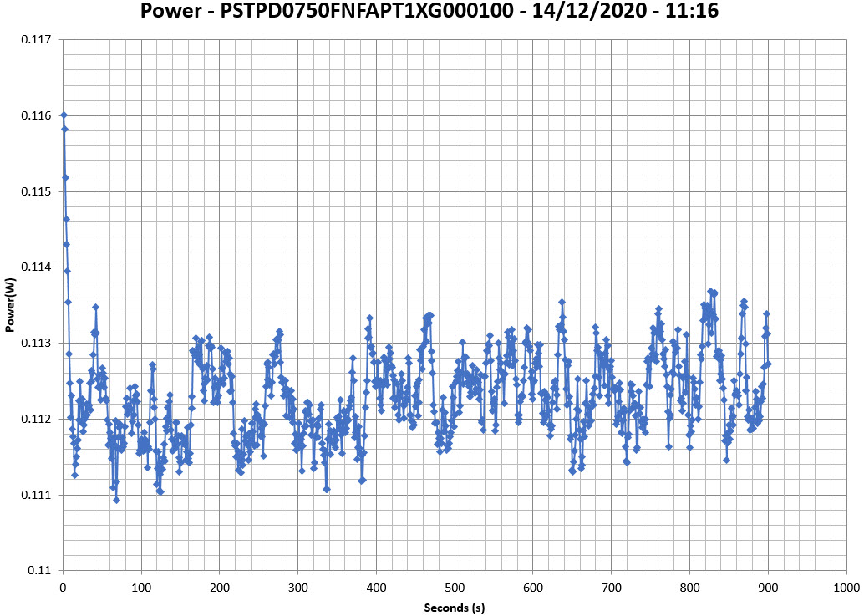Select the 0.11 label at the y-axis bottom

pyautogui.click(x=41, y=571)
